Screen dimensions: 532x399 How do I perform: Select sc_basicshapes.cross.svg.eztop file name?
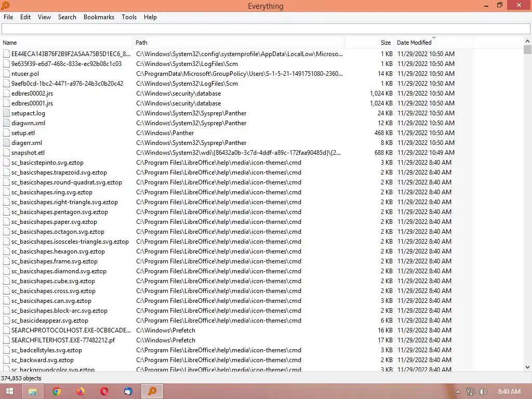tap(54, 291)
